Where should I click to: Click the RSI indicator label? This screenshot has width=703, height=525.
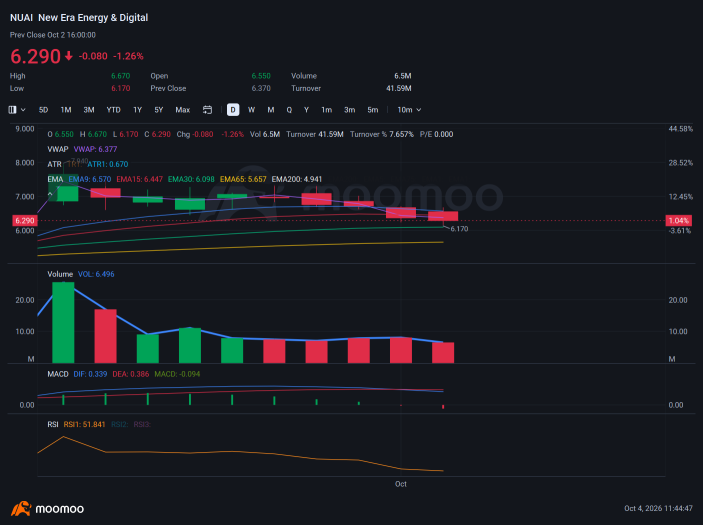[53, 425]
